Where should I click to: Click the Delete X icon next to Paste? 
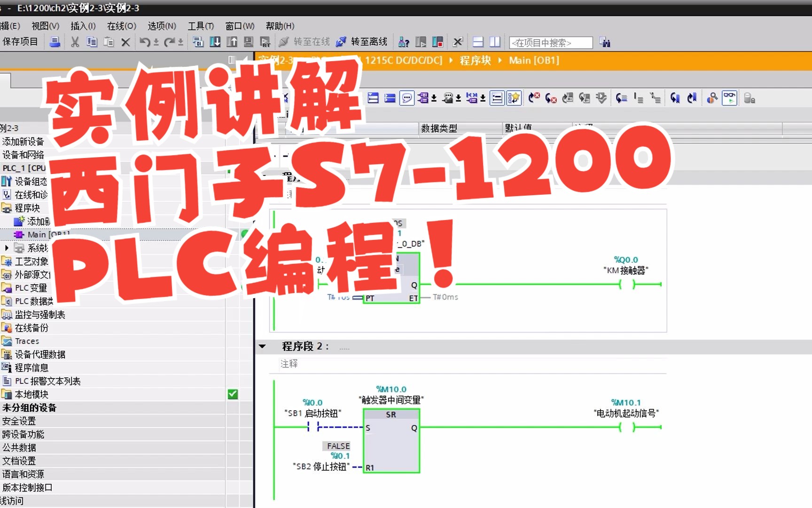[125, 42]
